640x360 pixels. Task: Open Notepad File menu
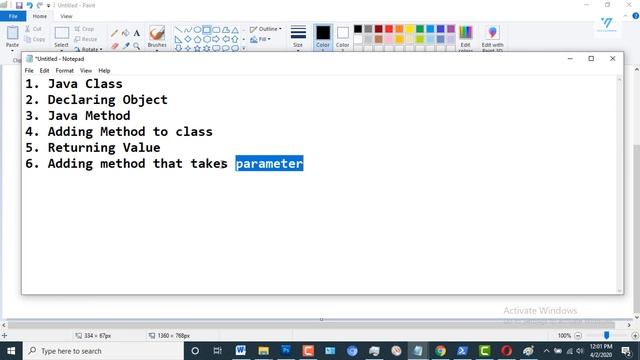[29, 71]
